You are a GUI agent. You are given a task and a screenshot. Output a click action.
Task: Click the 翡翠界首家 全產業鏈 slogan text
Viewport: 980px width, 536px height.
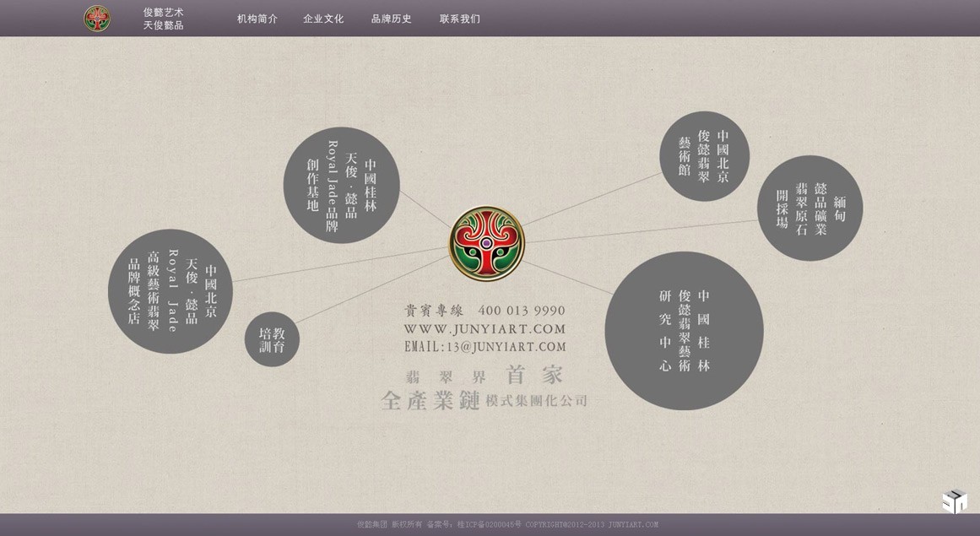click(x=484, y=388)
